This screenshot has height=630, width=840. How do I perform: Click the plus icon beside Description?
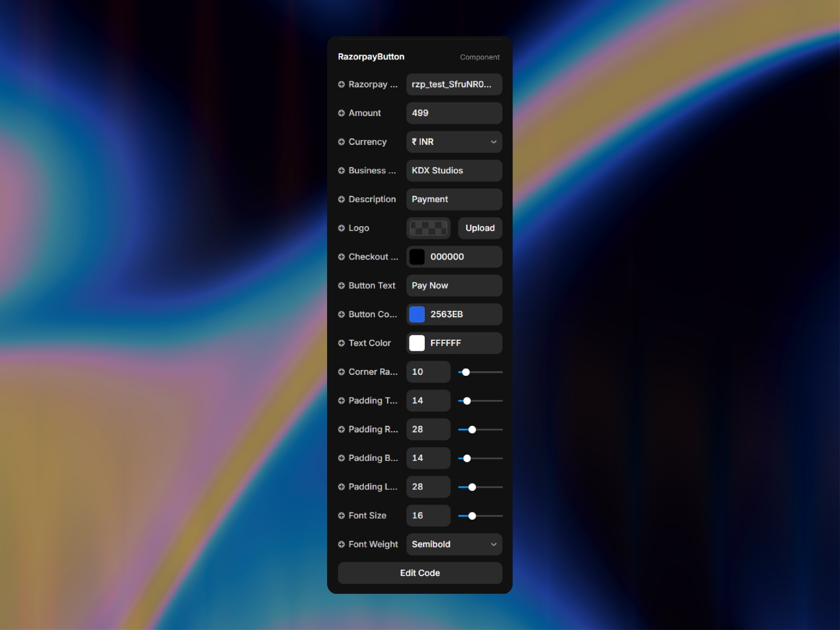[341, 199]
